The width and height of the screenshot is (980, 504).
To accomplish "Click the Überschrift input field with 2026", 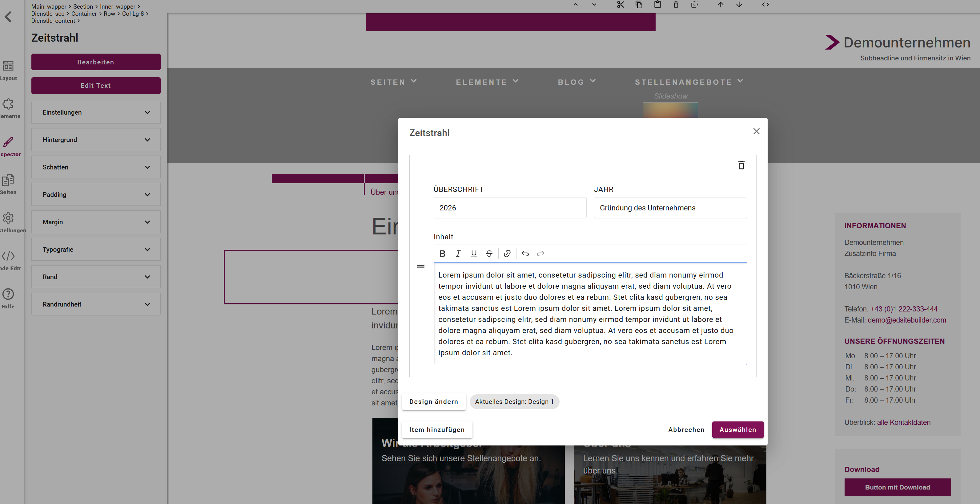I will pyautogui.click(x=509, y=208).
